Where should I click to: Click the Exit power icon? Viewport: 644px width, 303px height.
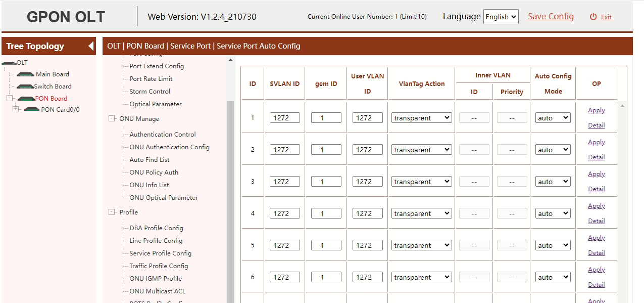(593, 17)
